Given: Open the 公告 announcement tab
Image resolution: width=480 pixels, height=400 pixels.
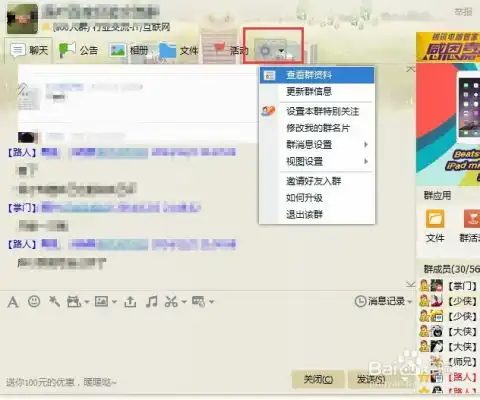Looking at the screenshot, I should click(79, 50).
